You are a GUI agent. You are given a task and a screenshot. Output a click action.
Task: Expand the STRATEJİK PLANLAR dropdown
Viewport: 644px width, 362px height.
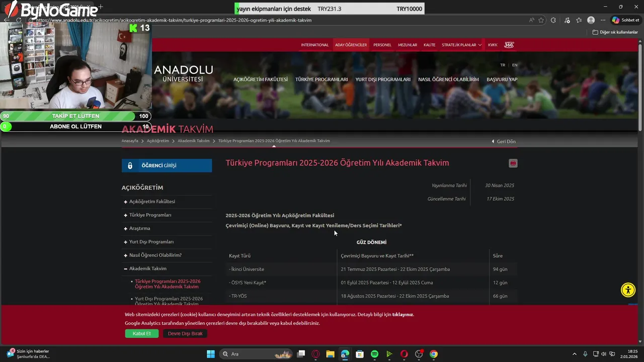click(x=461, y=45)
